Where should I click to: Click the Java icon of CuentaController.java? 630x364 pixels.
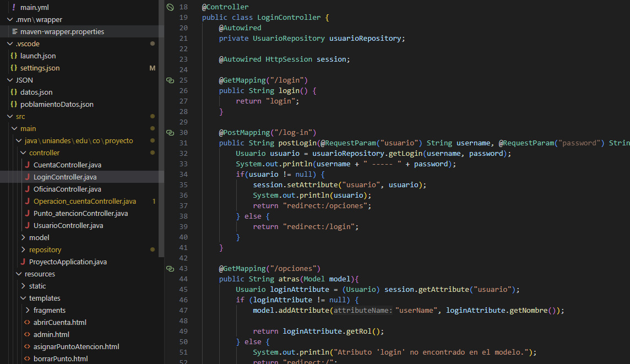pos(28,165)
